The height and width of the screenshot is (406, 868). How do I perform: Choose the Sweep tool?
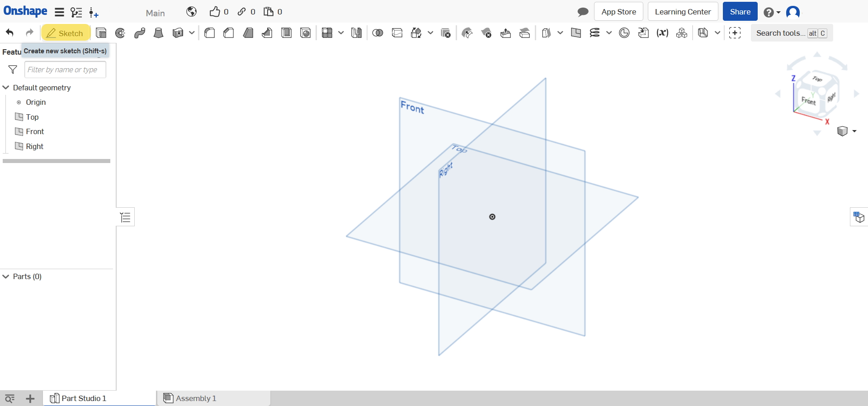click(x=140, y=33)
